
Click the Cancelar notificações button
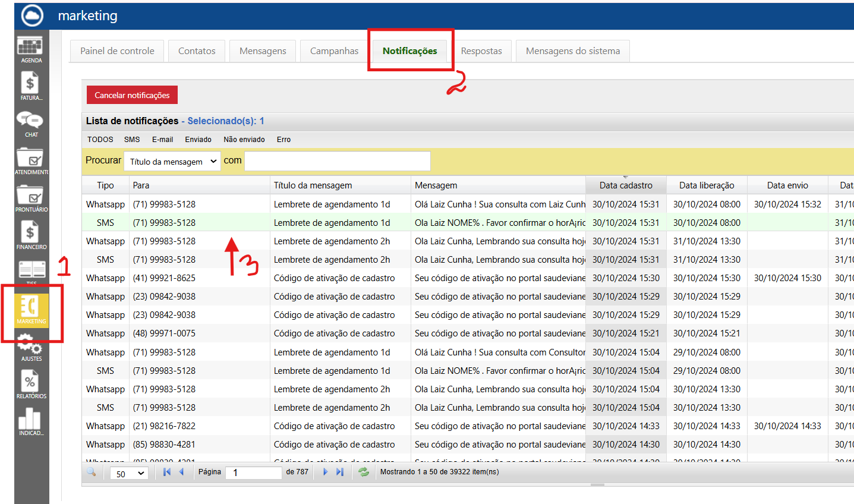pyautogui.click(x=132, y=95)
